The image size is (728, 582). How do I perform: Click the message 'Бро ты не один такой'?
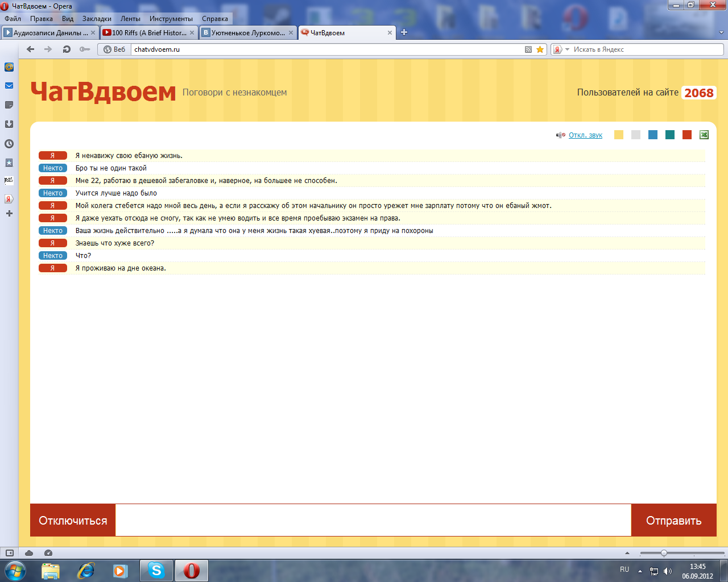tap(111, 168)
